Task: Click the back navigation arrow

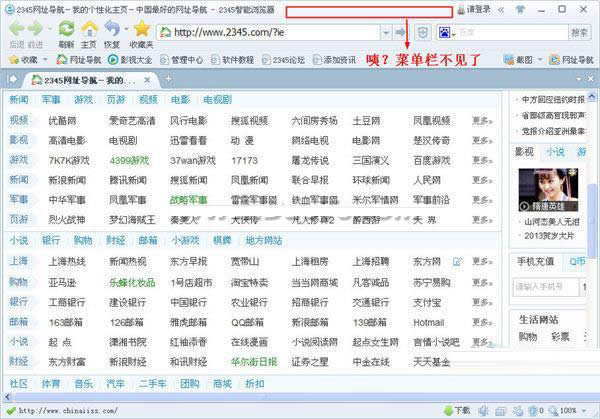Action: [17, 29]
